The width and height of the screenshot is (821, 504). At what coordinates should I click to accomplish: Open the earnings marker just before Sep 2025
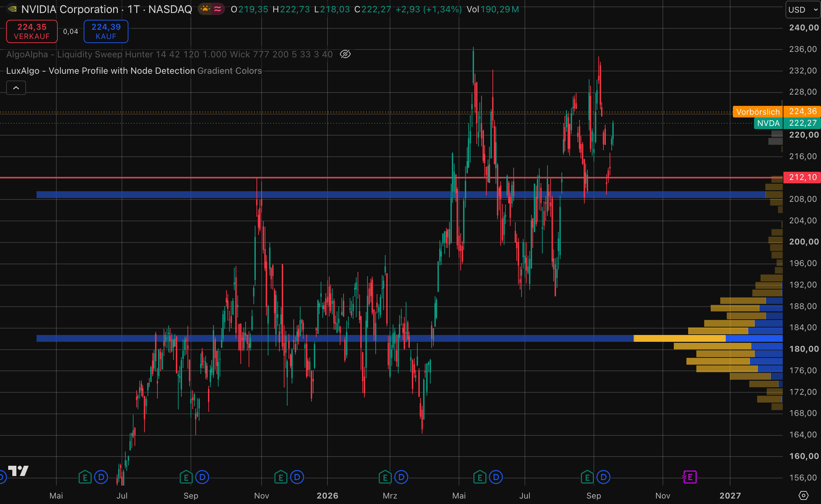click(186, 477)
